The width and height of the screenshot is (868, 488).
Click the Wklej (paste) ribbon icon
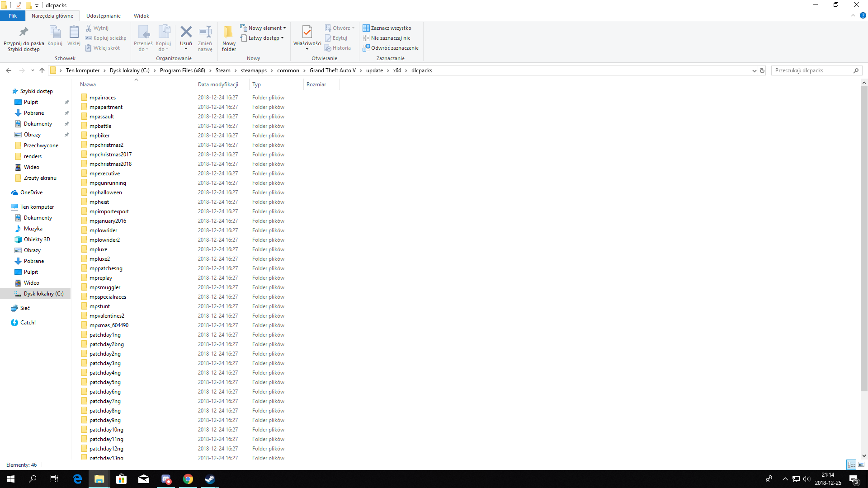click(74, 32)
